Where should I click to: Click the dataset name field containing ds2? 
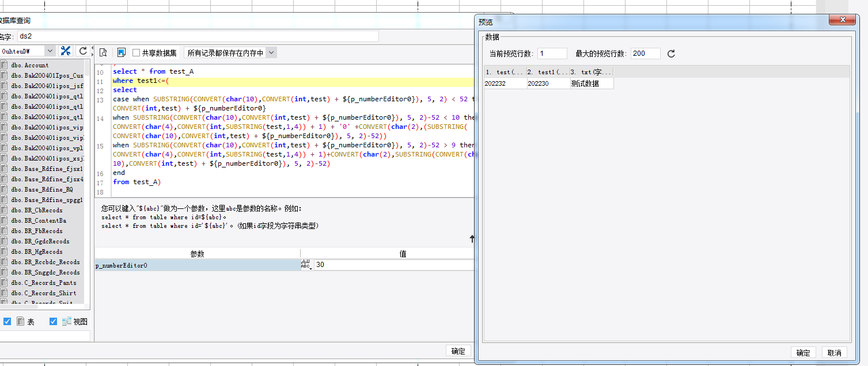click(198, 36)
